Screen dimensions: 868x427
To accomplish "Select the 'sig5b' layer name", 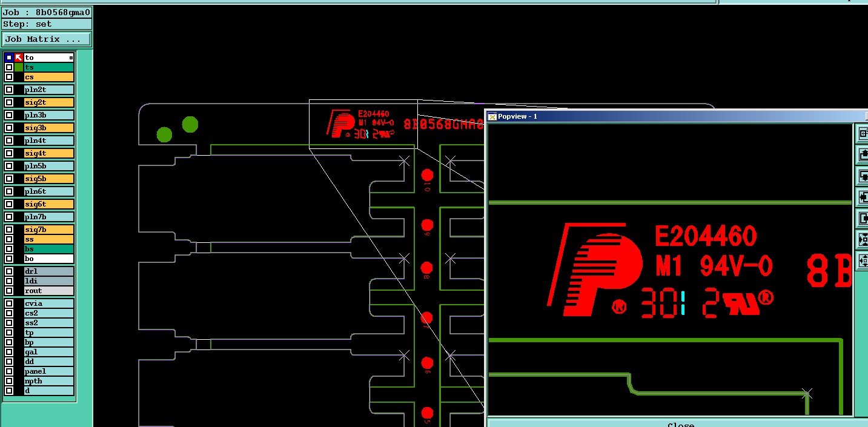I will coord(49,179).
